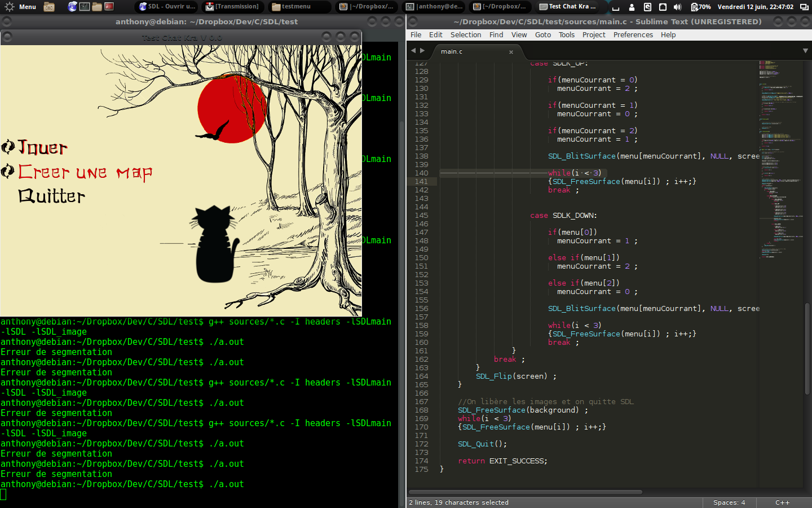Select Quitter in the game menu
Viewport: 812px width, 508px height.
click(x=52, y=196)
